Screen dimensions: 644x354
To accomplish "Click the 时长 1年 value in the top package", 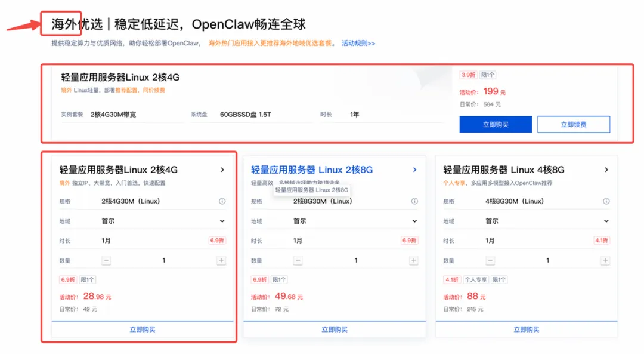I will coord(354,114).
